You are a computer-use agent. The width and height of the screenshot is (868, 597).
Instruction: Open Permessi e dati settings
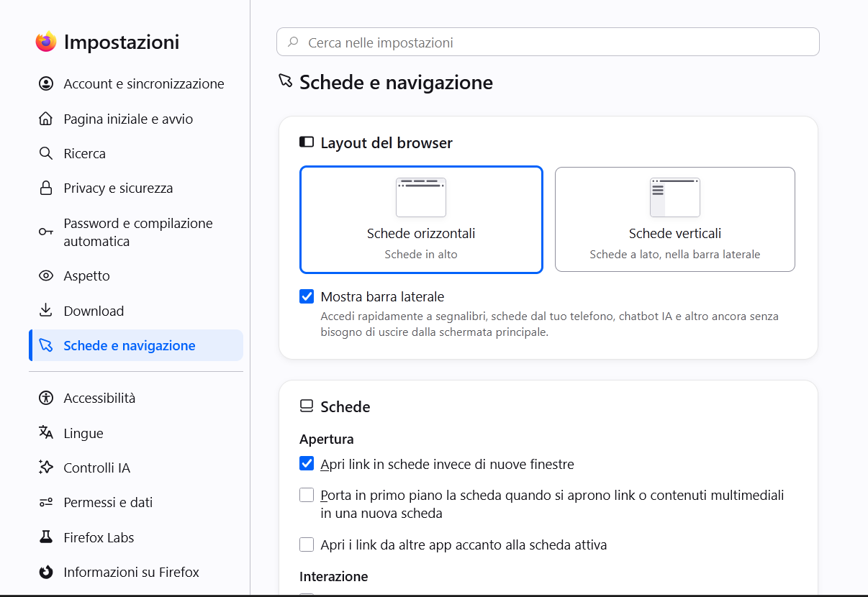(136, 503)
